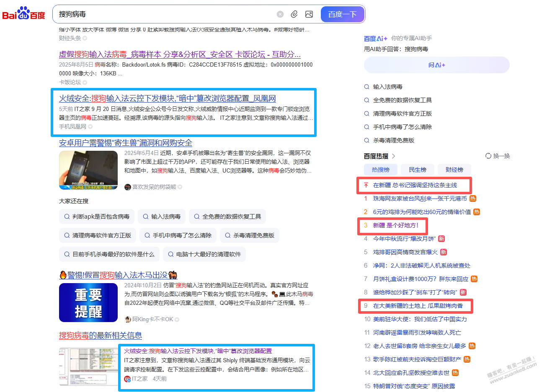The height and width of the screenshot is (392, 547).
Task: Open hot topic 新疆 是个好地方!
Action: (x=395, y=225)
